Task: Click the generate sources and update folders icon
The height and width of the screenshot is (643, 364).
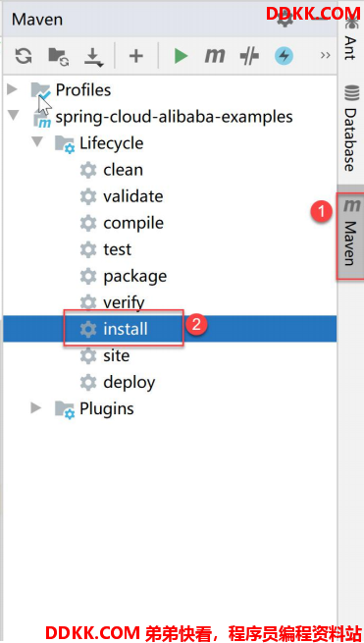Action: 58,55
